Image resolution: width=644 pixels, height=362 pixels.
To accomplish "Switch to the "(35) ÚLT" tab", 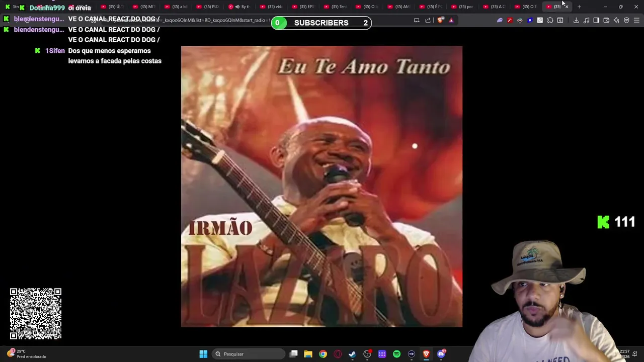I will [x=113, y=7].
